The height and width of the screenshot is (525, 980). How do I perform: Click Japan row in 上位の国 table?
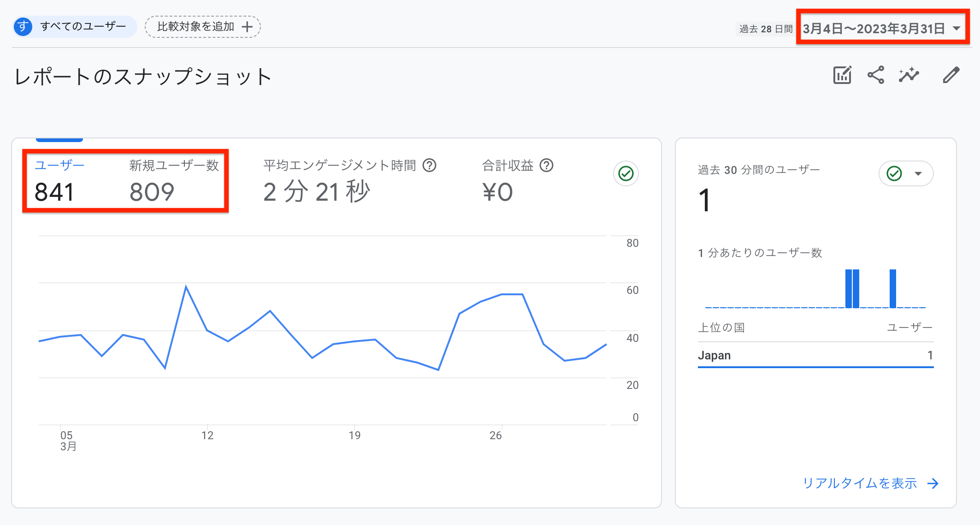click(x=815, y=355)
